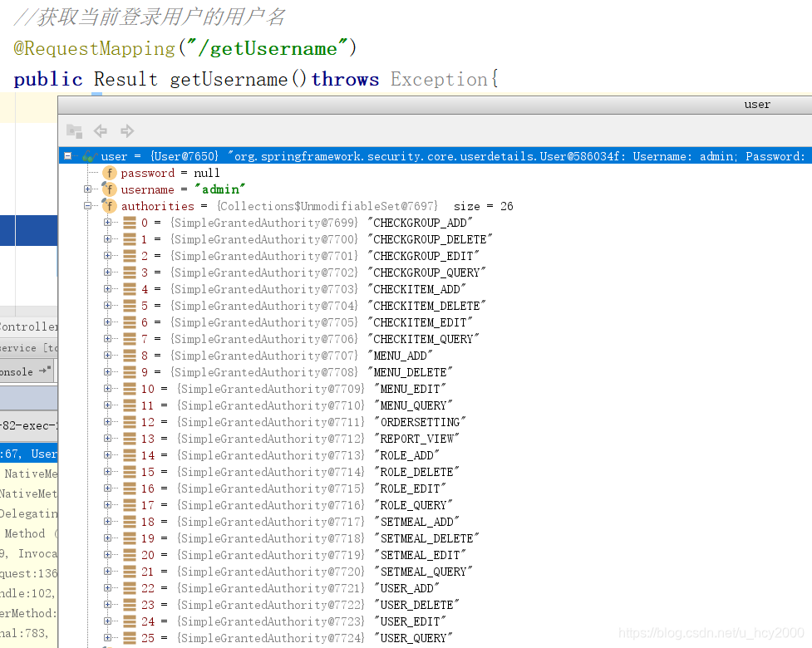The image size is (812, 648).
Task: Select the username "admin" value
Action: point(219,189)
